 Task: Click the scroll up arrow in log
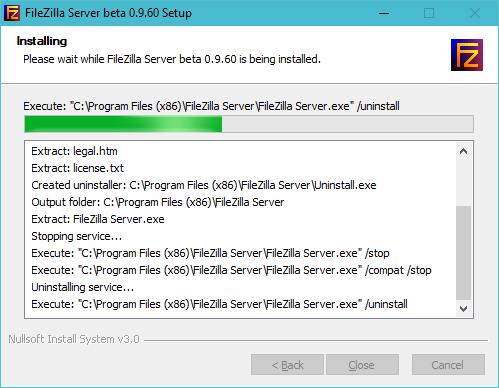(463, 152)
